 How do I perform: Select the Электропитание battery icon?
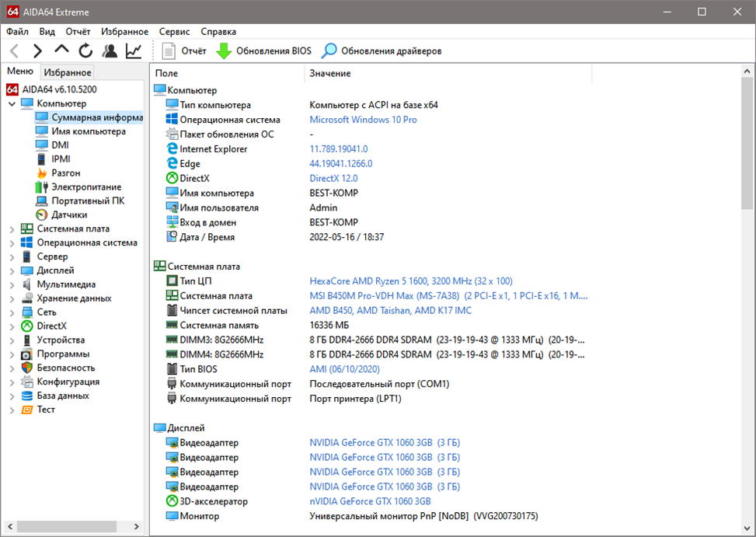pyautogui.click(x=42, y=187)
